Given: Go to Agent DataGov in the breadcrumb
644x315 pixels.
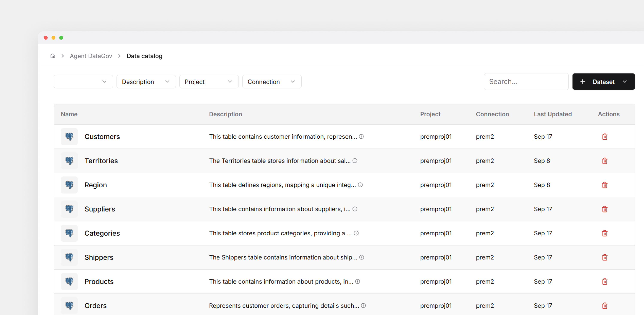Looking at the screenshot, I should click(x=91, y=56).
